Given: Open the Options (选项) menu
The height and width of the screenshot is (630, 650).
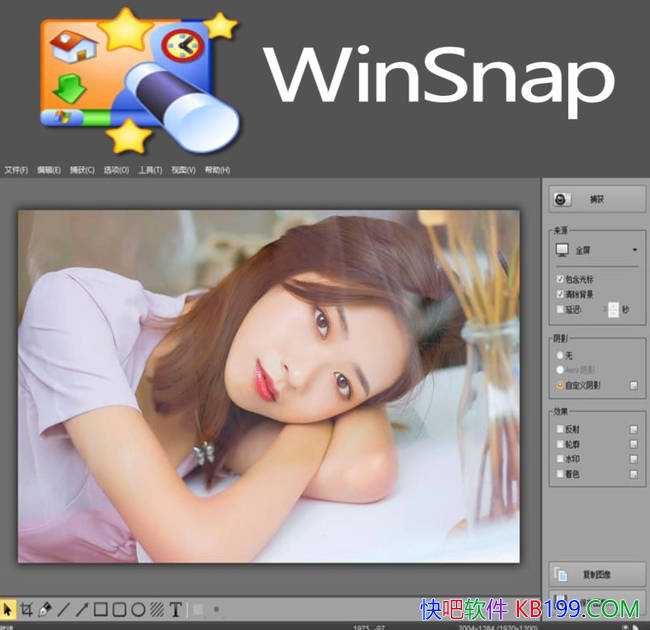Looking at the screenshot, I should click(x=116, y=170).
